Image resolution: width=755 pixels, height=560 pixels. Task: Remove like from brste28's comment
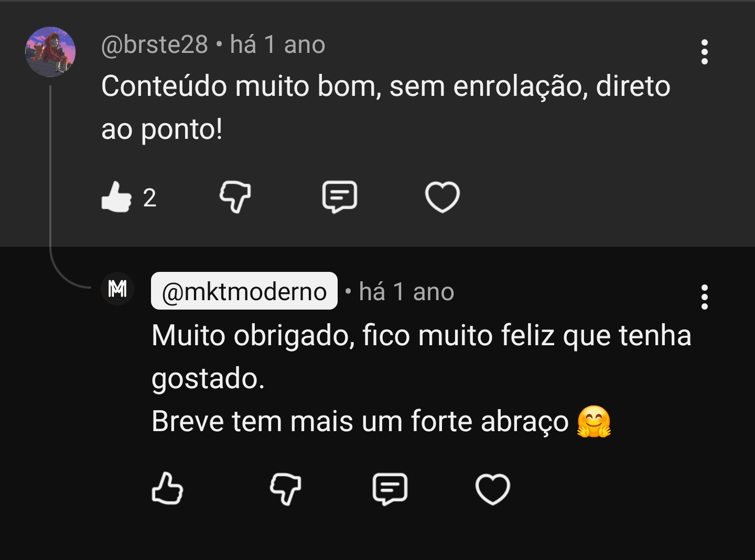tap(116, 197)
